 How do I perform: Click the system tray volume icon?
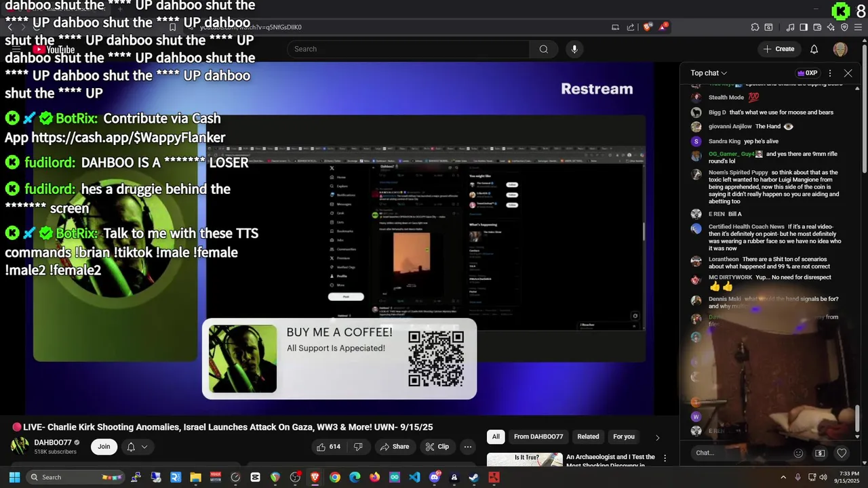[x=825, y=477]
